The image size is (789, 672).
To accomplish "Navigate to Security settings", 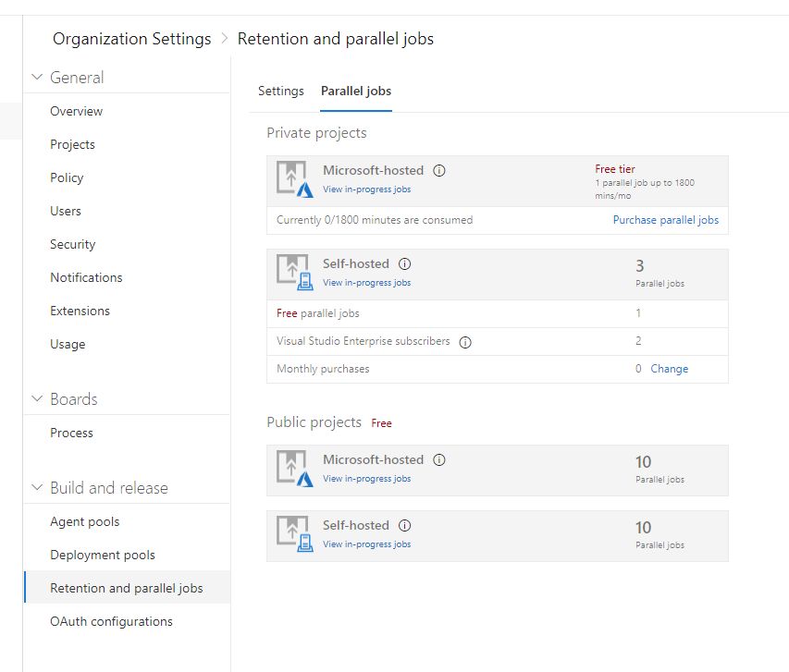I will click(72, 244).
